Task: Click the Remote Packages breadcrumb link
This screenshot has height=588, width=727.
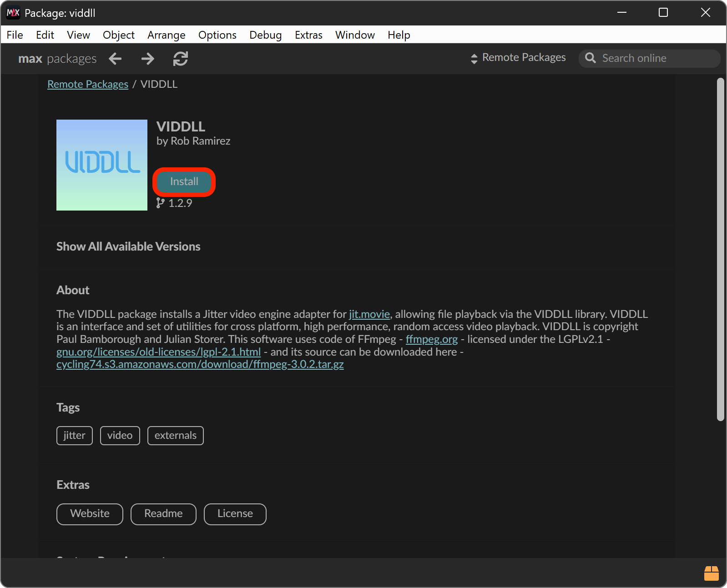Action: point(88,85)
